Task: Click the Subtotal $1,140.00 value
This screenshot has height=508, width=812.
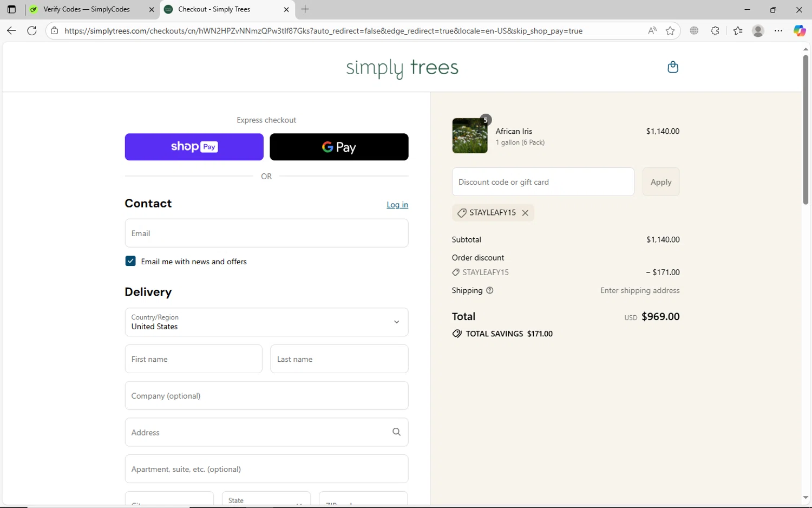Action: coord(663,239)
